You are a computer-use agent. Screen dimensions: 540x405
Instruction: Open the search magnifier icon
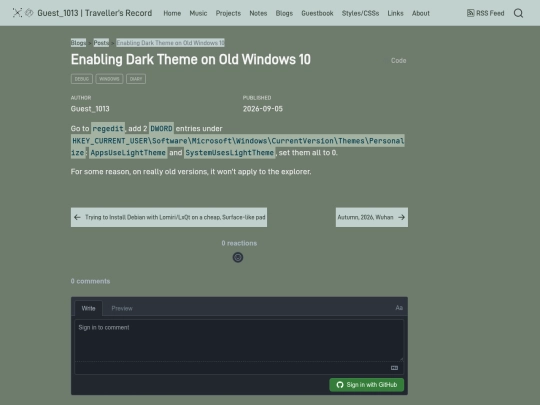click(x=518, y=13)
